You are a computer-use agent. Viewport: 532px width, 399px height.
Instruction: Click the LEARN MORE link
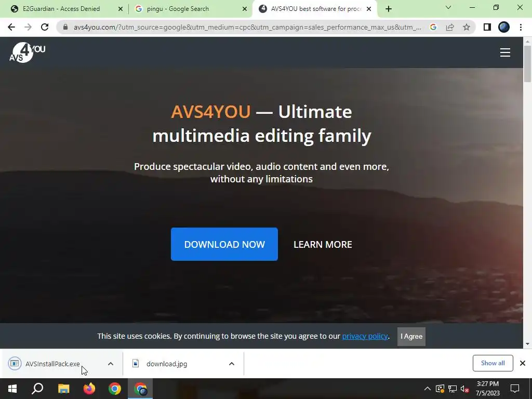[323, 245]
